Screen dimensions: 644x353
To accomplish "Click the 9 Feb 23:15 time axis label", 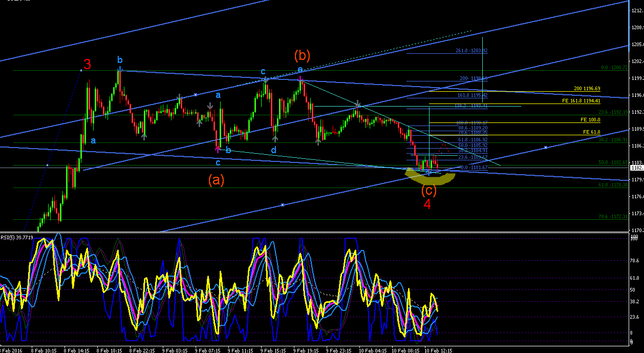I will (339, 350).
